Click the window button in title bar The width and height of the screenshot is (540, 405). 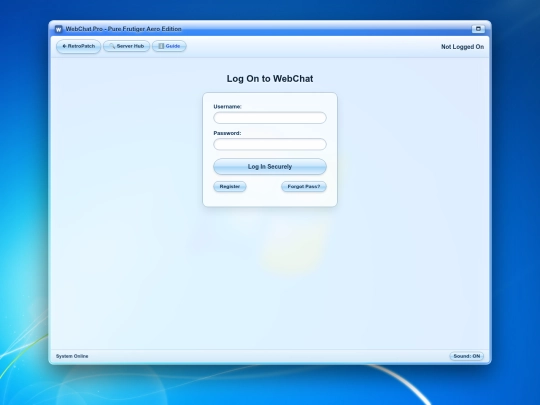coord(478,29)
